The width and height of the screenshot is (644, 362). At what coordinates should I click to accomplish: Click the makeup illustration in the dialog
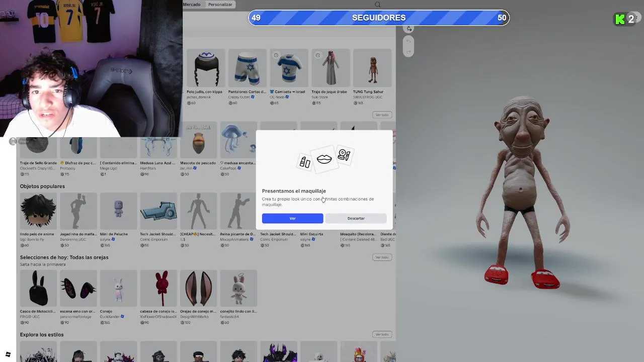324,159
